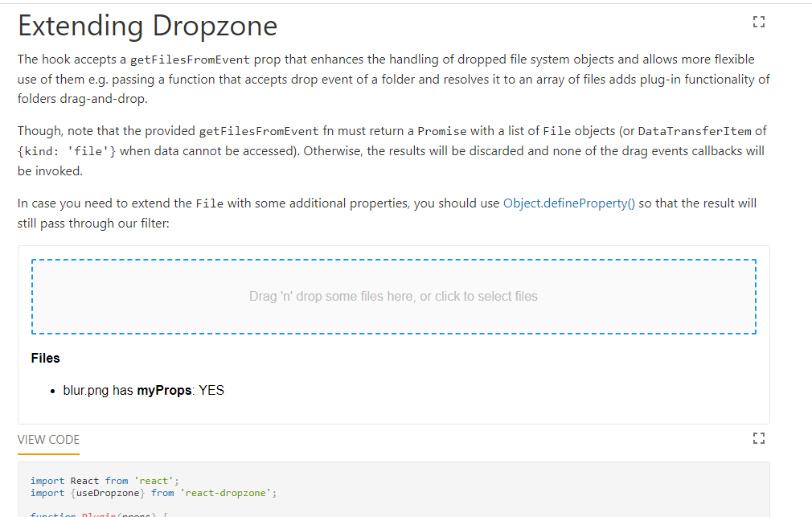Click the Files section label

pyautogui.click(x=45, y=358)
